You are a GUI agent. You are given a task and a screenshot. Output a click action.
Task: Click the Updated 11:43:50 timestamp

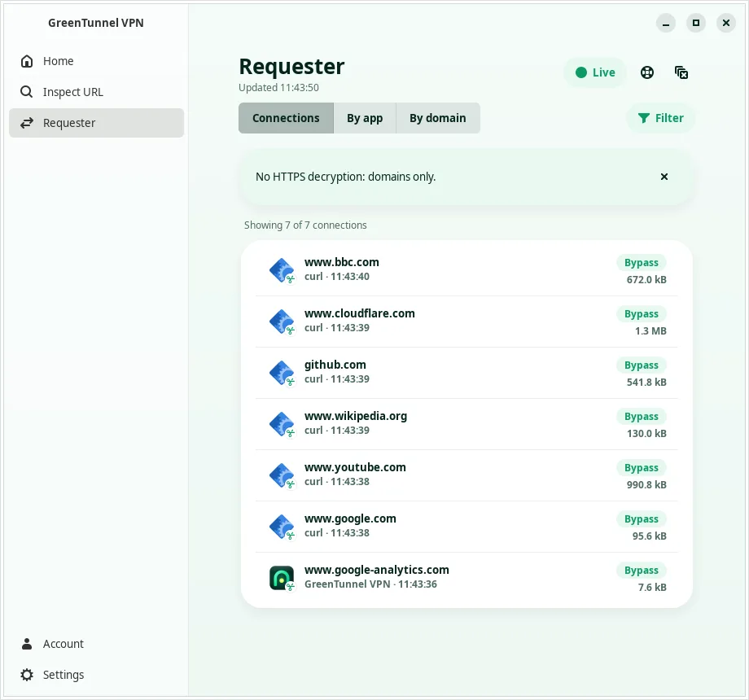[278, 88]
